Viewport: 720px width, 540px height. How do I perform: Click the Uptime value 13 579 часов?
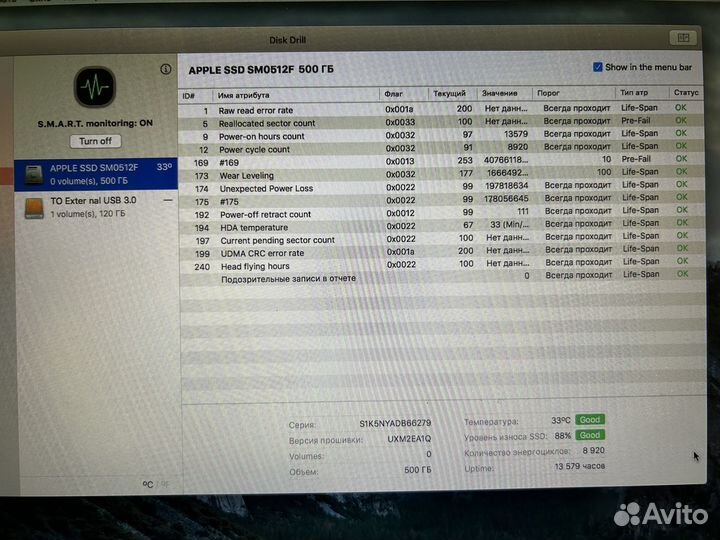coord(579,467)
